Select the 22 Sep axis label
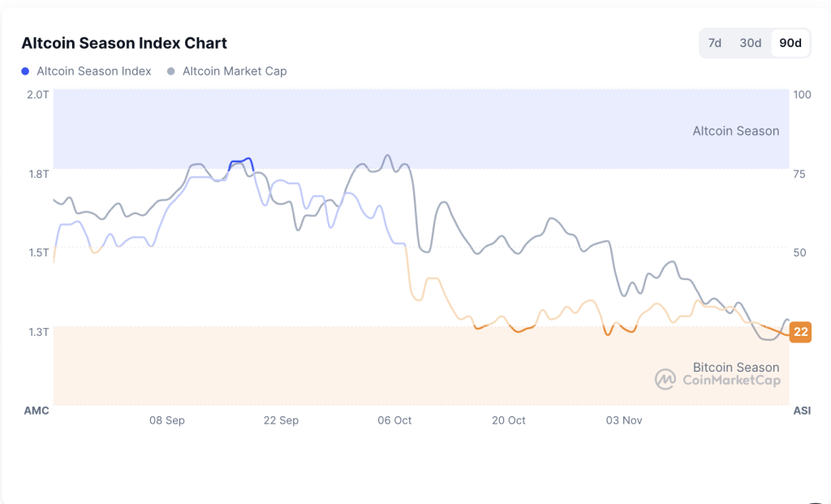 [281, 420]
